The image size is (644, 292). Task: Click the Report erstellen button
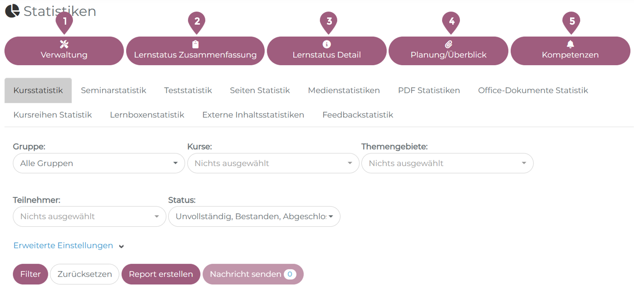(x=161, y=274)
